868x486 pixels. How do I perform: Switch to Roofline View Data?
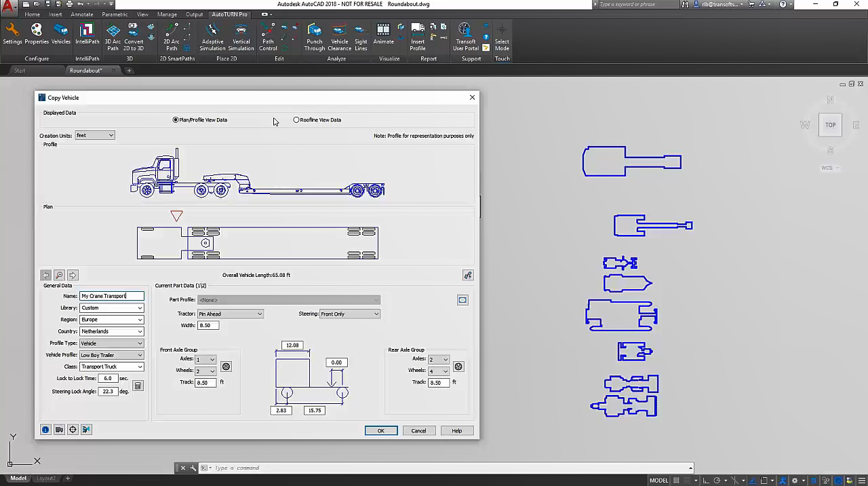tap(296, 119)
